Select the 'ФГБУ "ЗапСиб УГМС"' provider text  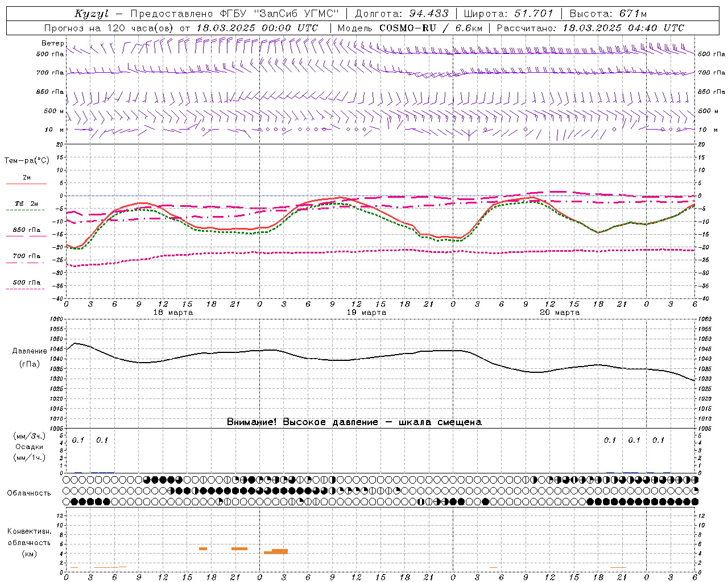279,14
